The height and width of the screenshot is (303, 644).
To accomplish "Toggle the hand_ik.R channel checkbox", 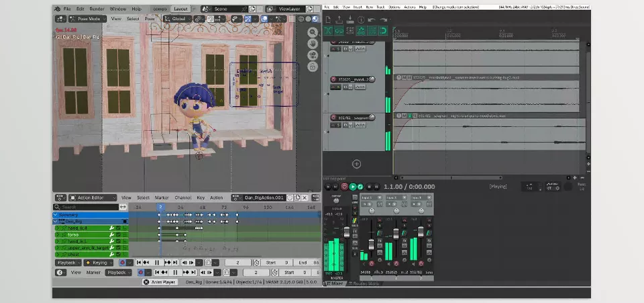I will point(118,228).
